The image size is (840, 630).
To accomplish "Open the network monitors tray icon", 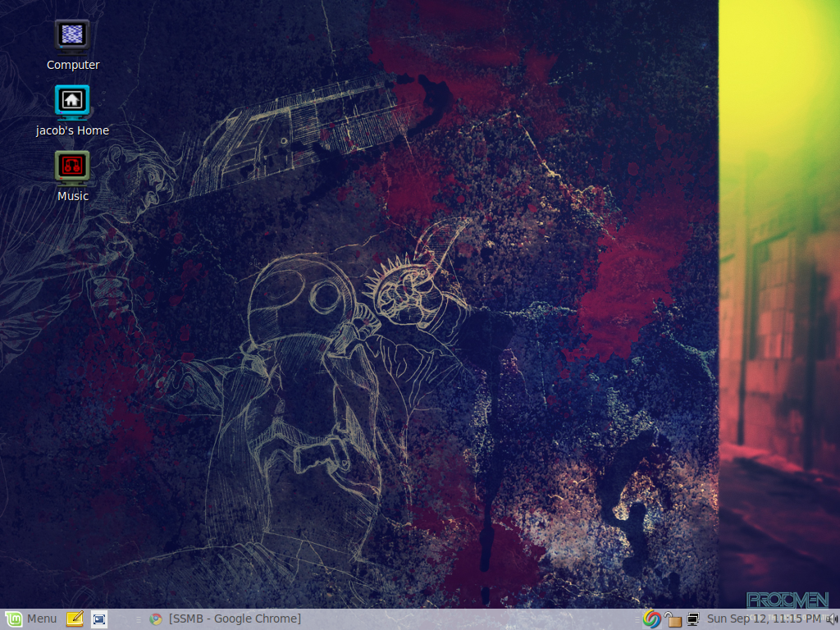I will click(692, 619).
